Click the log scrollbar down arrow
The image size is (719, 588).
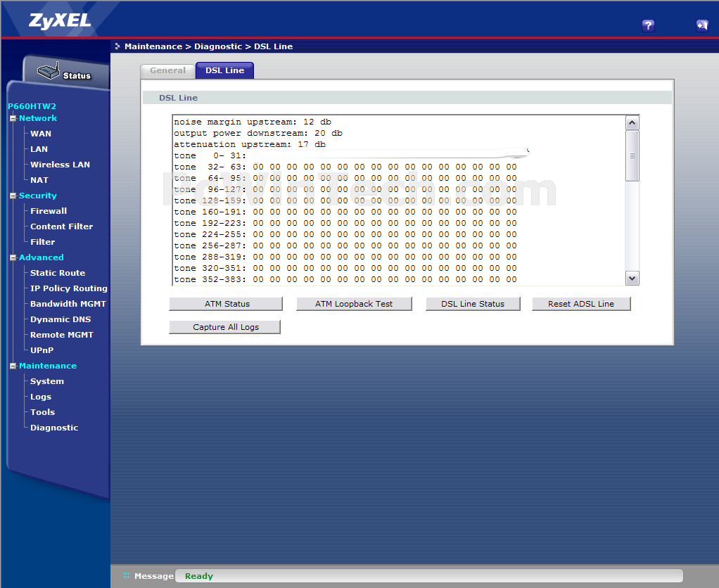632,279
